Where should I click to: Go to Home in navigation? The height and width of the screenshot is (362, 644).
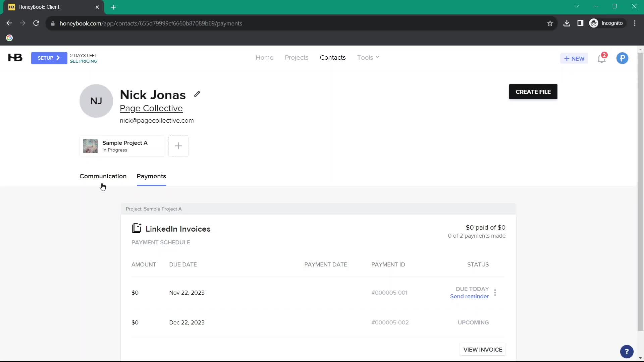coord(264,57)
